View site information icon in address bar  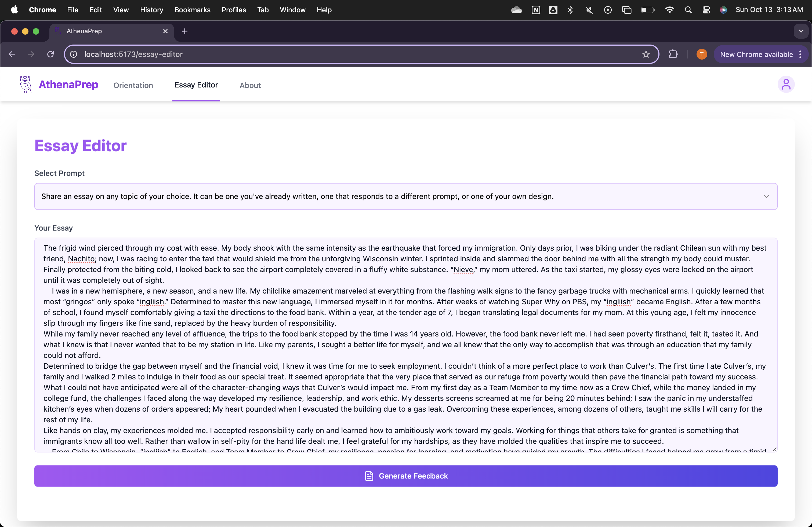click(74, 54)
